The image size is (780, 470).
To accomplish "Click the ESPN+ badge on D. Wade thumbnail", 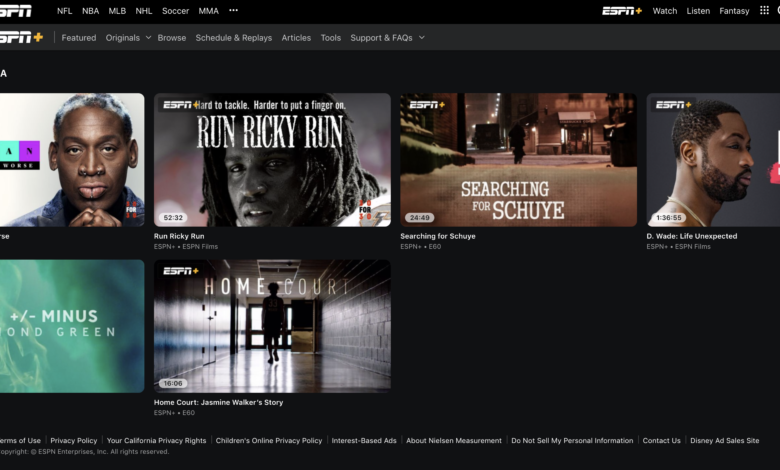I will (673, 105).
